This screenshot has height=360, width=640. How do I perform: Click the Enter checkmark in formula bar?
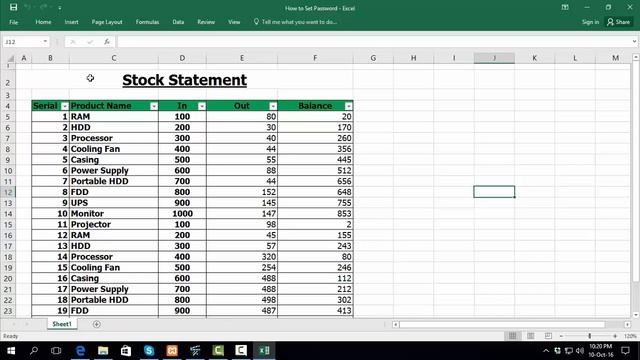(90, 42)
